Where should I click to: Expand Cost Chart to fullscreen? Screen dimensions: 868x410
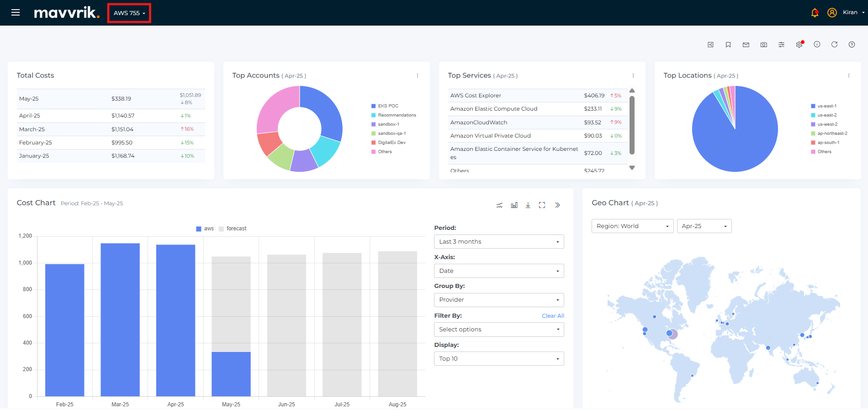tap(542, 205)
